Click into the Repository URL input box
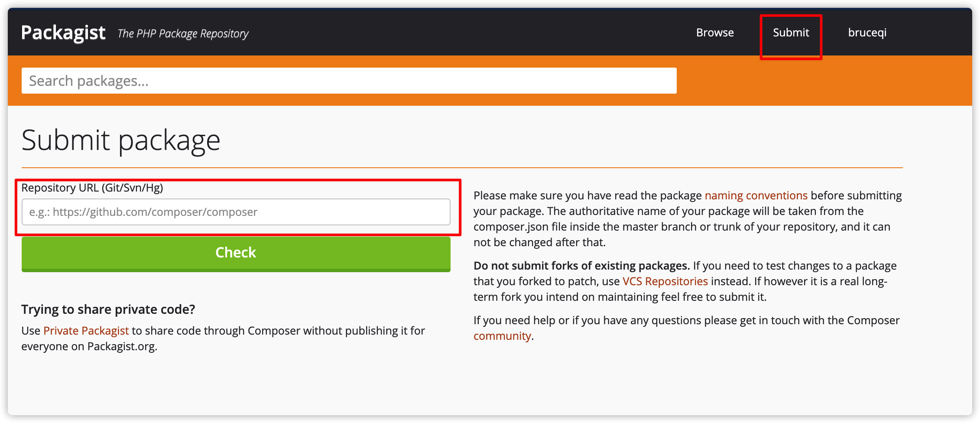 click(236, 212)
